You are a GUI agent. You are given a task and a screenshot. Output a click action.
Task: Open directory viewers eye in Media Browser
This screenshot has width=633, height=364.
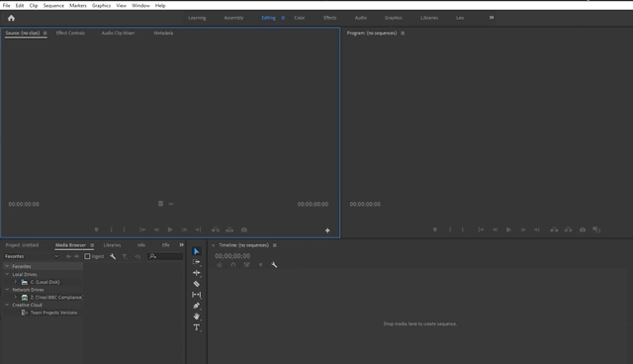click(138, 256)
